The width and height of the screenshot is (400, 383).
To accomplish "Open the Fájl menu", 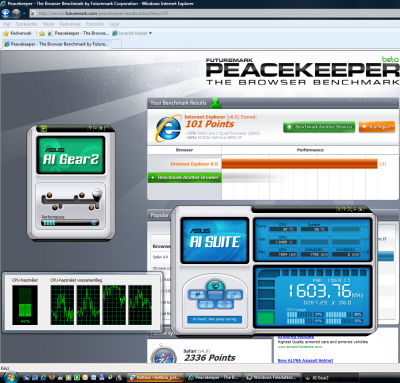I will (7, 24).
